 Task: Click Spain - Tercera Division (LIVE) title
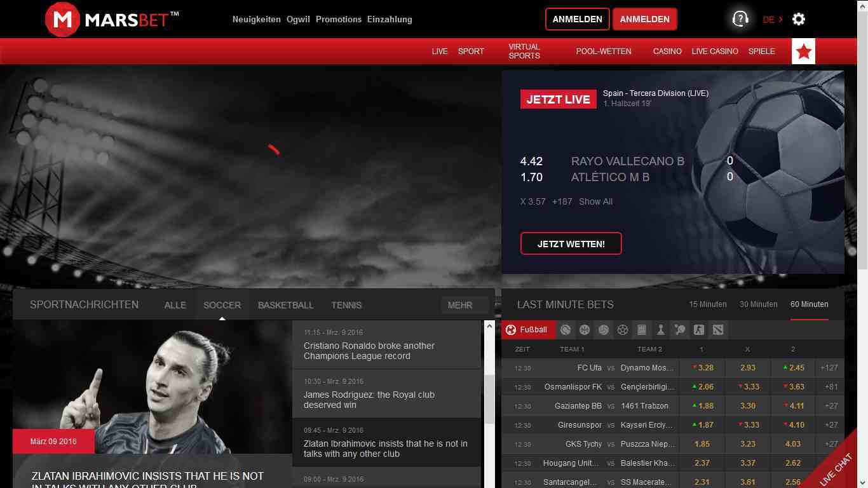coord(656,93)
